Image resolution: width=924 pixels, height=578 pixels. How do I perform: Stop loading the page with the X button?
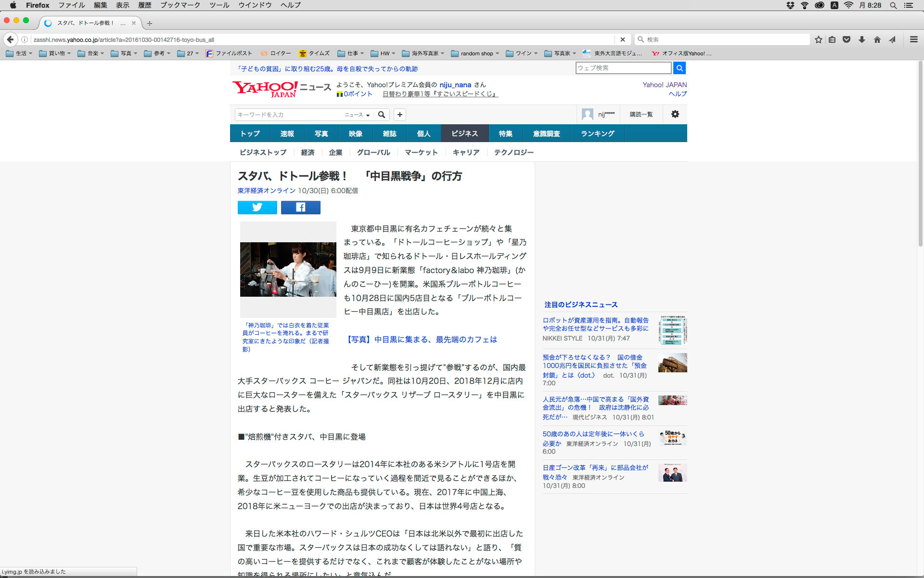[622, 39]
